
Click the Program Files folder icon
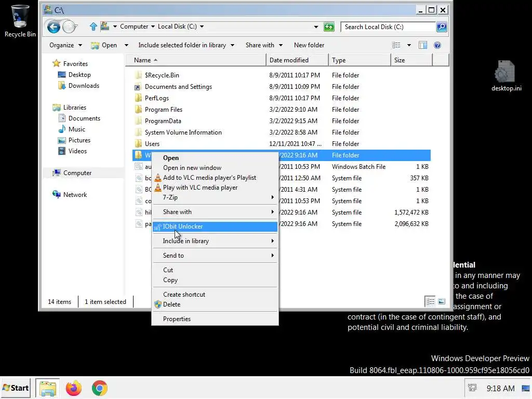tap(138, 109)
